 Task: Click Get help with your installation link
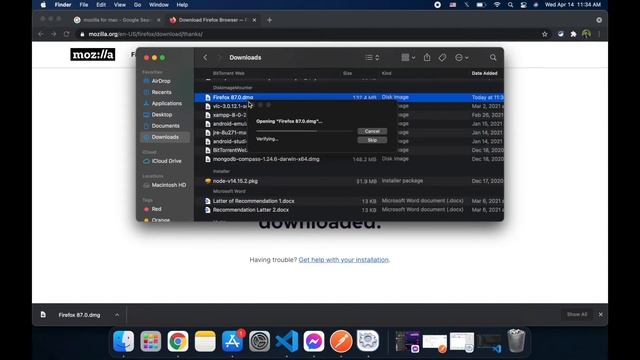click(344, 260)
